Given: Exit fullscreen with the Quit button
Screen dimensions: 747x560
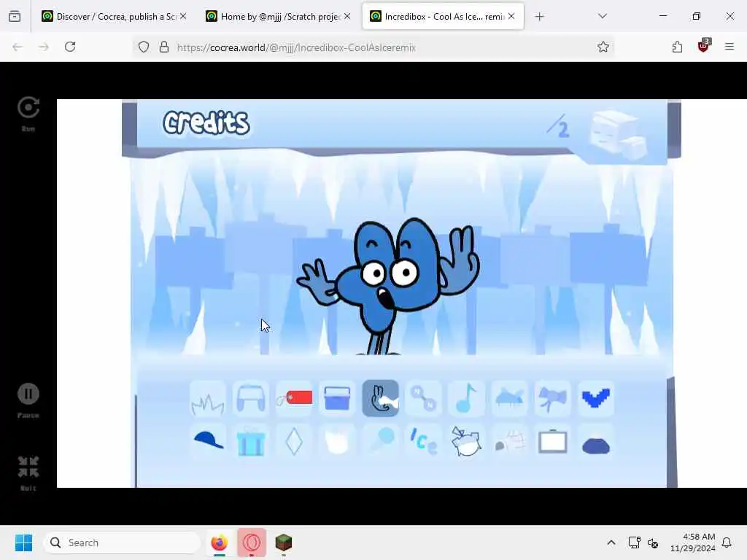Looking at the screenshot, I should pyautogui.click(x=28, y=472).
